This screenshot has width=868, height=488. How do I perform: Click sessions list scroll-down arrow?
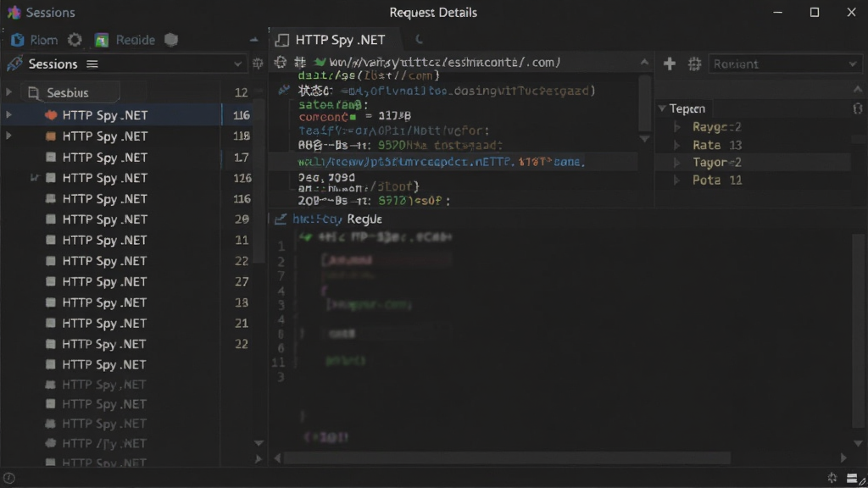(x=259, y=443)
